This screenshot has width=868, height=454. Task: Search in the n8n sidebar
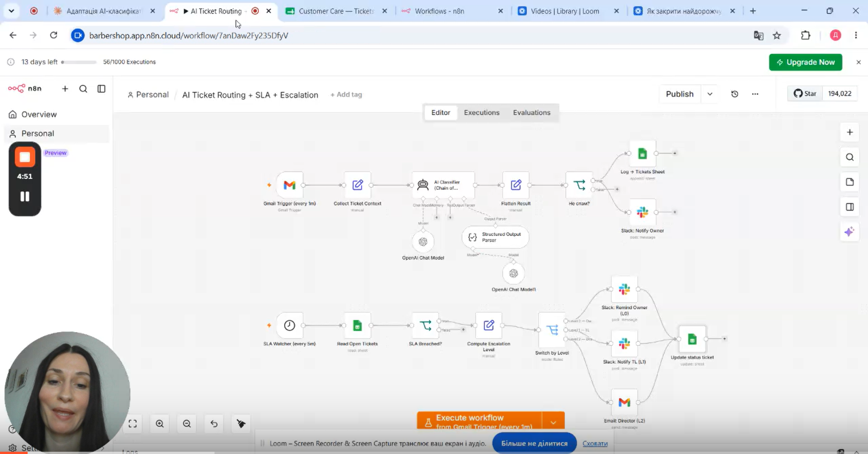(83, 89)
